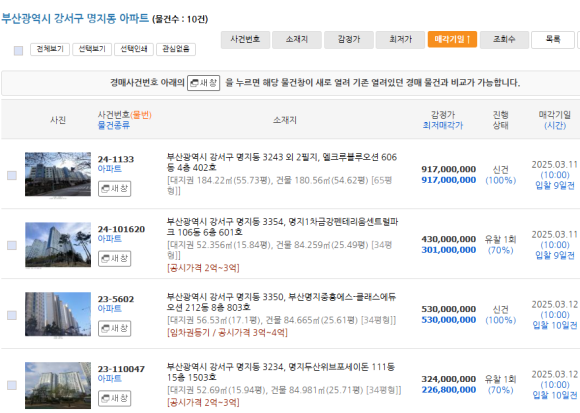Viewport: 580px width, 413px height.
Task: Open case 24-1133 in new window (새창)
Action: click(x=114, y=189)
